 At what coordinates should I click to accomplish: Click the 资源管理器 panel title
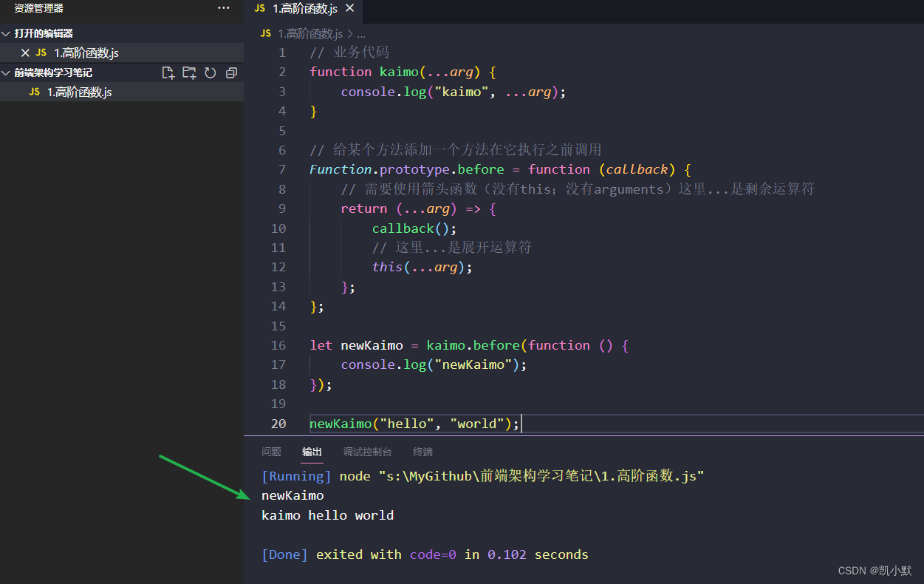pos(38,8)
